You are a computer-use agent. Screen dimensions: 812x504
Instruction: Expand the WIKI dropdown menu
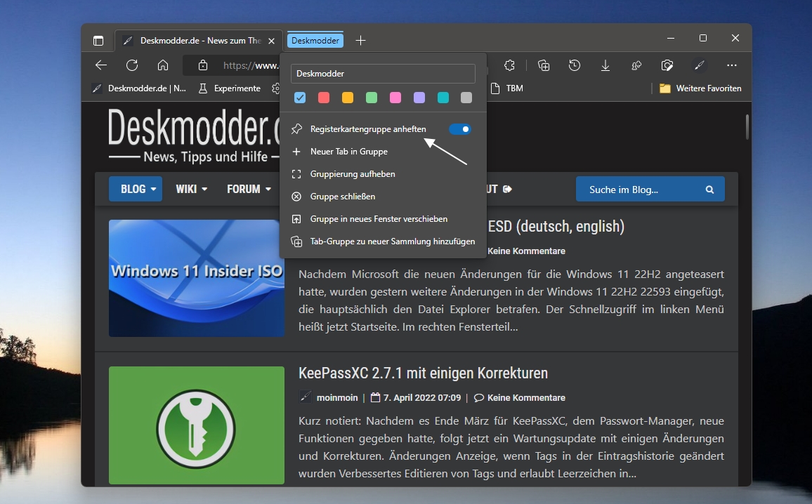[x=191, y=189]
